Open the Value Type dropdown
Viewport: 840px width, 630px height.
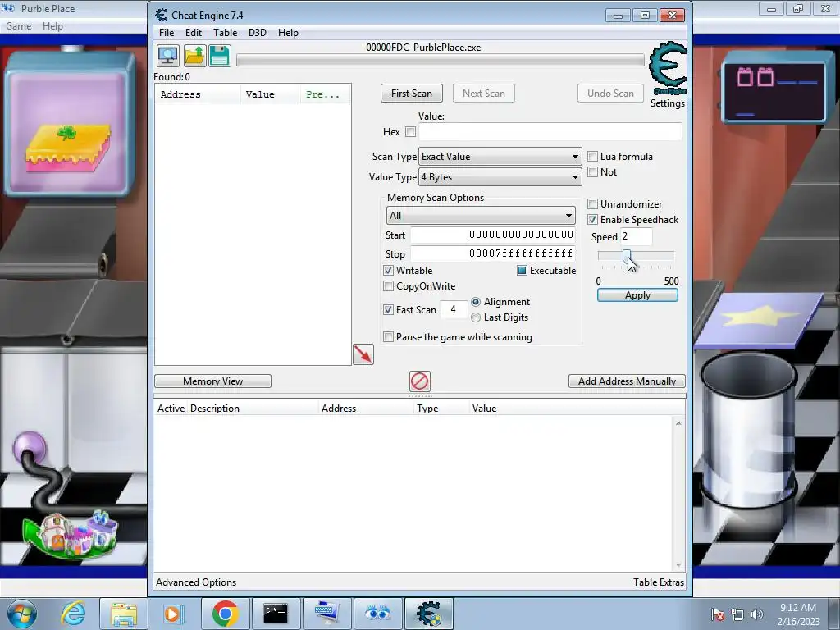pyautogui.click(x=500, y=177)
